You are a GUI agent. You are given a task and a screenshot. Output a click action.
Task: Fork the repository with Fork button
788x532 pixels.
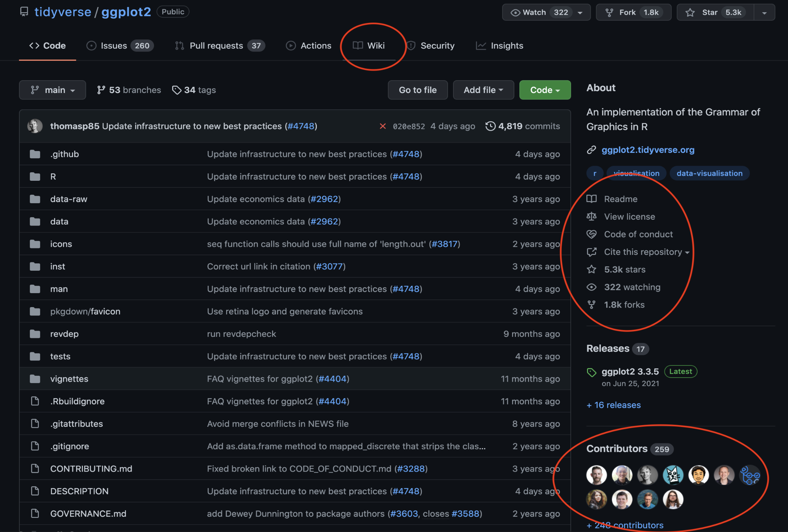[x=633, y=13]
